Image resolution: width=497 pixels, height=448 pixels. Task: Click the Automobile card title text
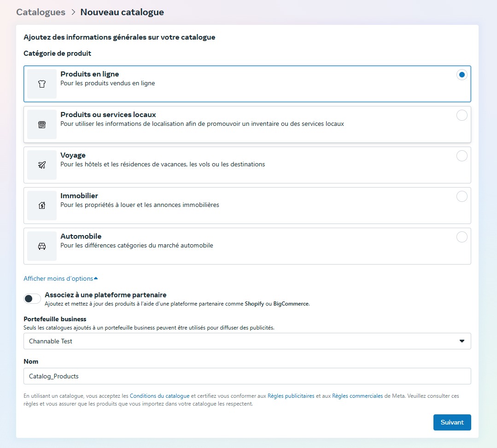click(x=81, y=236)
